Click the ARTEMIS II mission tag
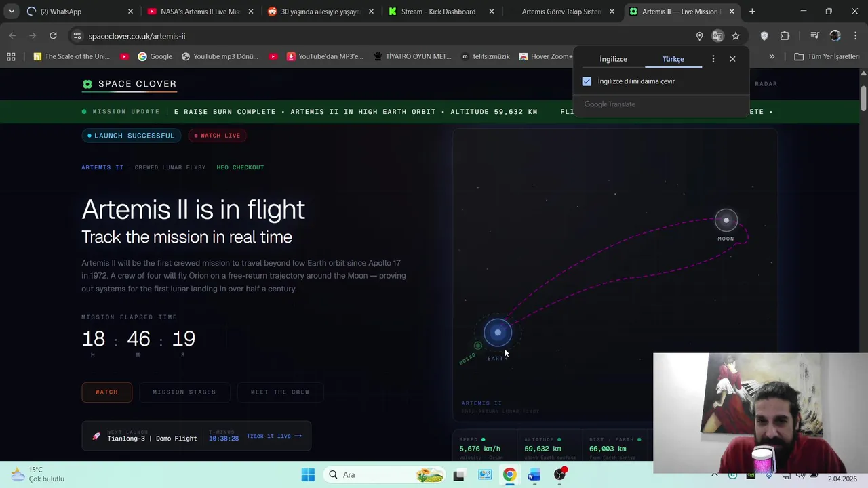Screen dimensions: 868x488 (102, 167)
